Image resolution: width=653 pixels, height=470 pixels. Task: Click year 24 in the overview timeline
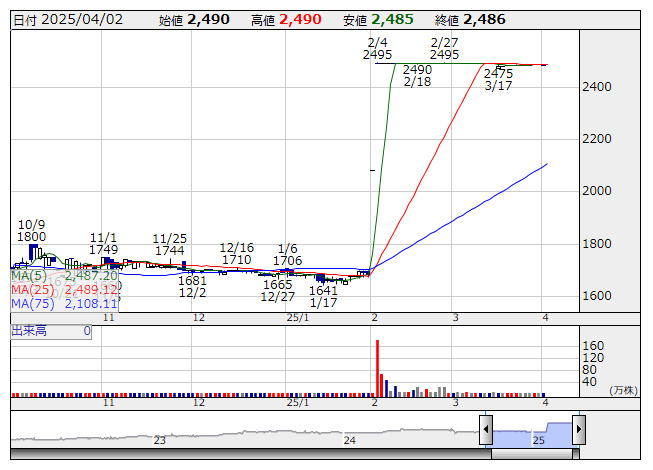pyautogui.click(x=349, y=440)
